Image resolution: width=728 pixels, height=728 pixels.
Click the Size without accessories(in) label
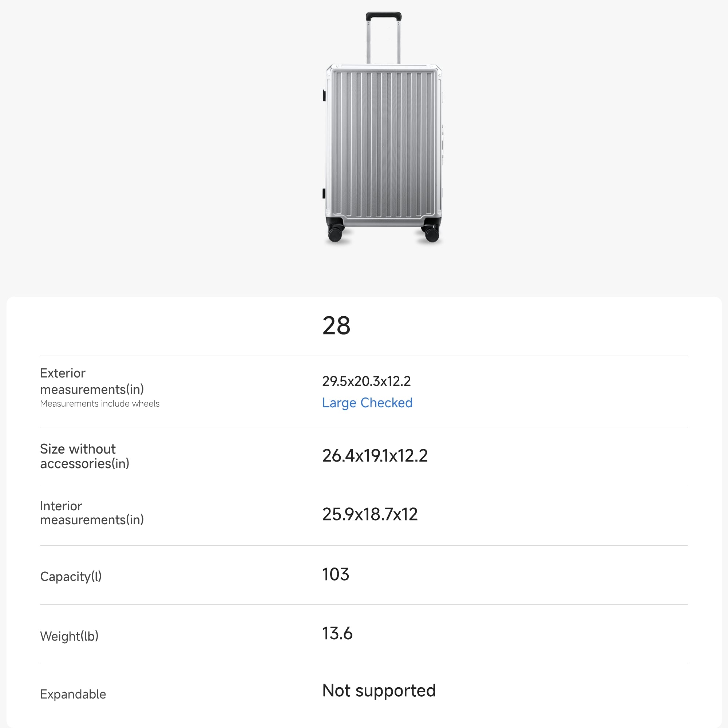[84, 456]
